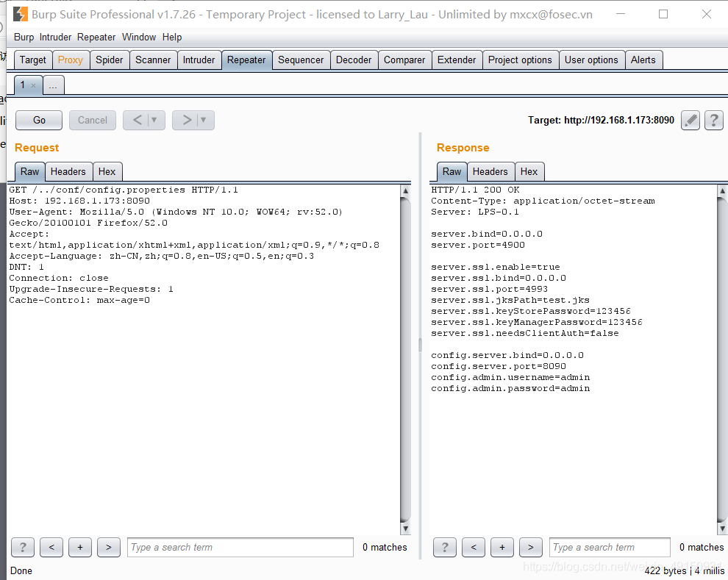Select response Hex view tab

pyautogui.click(x=529, y=172)
